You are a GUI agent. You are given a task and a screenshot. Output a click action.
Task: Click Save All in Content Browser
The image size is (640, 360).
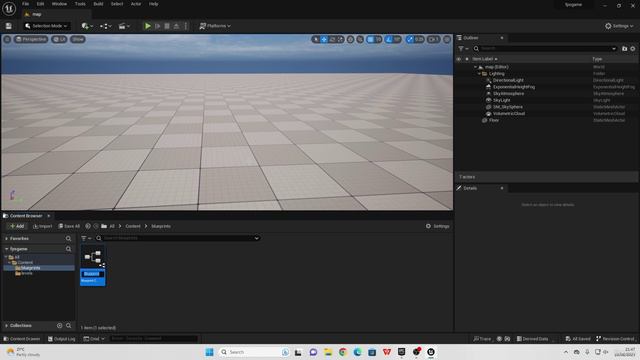tap(69, 226)
